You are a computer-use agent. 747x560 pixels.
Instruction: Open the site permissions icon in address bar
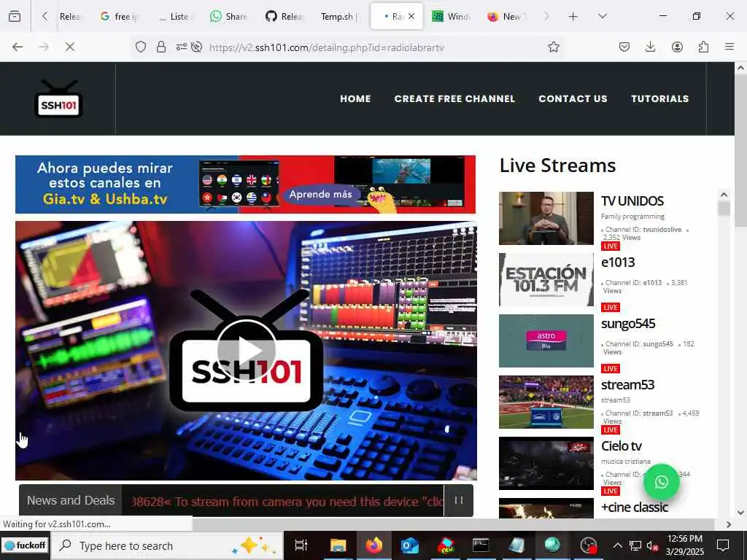[182, 47]
